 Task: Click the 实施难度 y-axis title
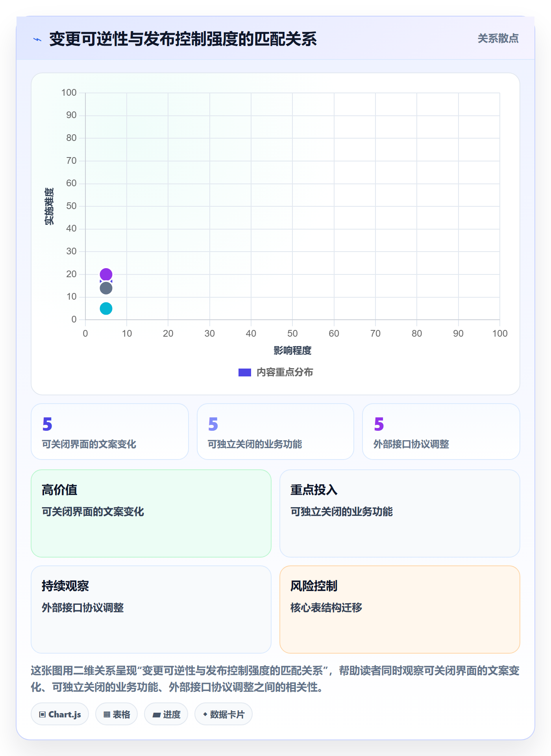click(x=49, y=206)
